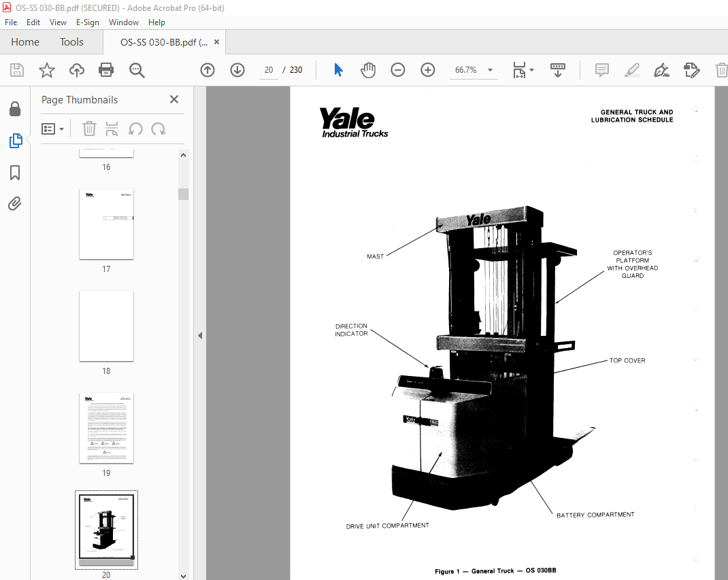Switch to the Tools tab
The image size is (728, 580).
pos(71,42)
